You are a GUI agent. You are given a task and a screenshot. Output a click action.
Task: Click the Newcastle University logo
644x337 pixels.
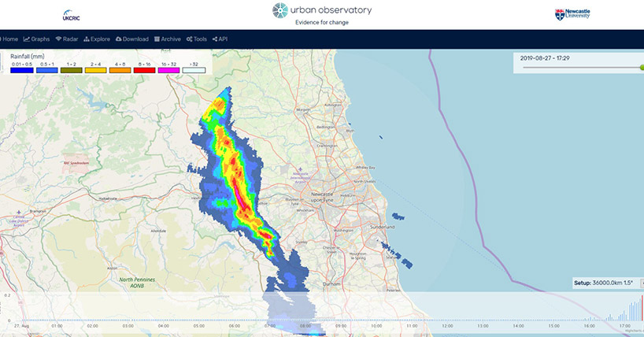click(x=572, y=15)
